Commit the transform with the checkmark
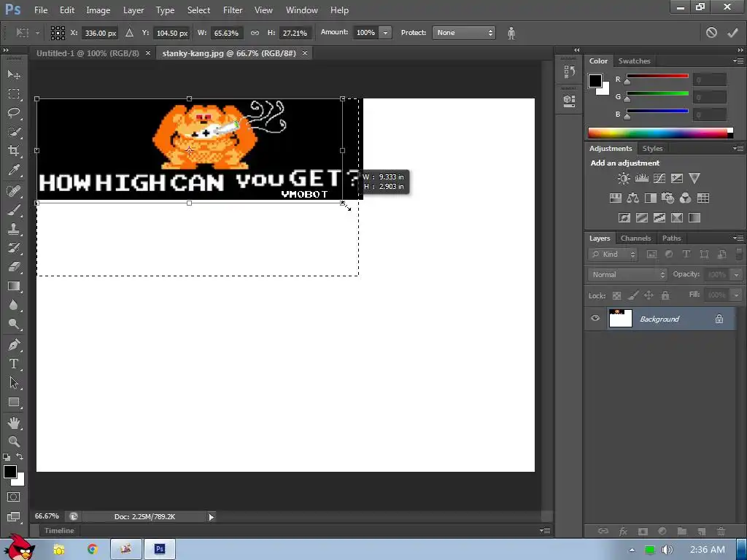Viewport: 747px width, 560px height. click(x=732, y=32)
